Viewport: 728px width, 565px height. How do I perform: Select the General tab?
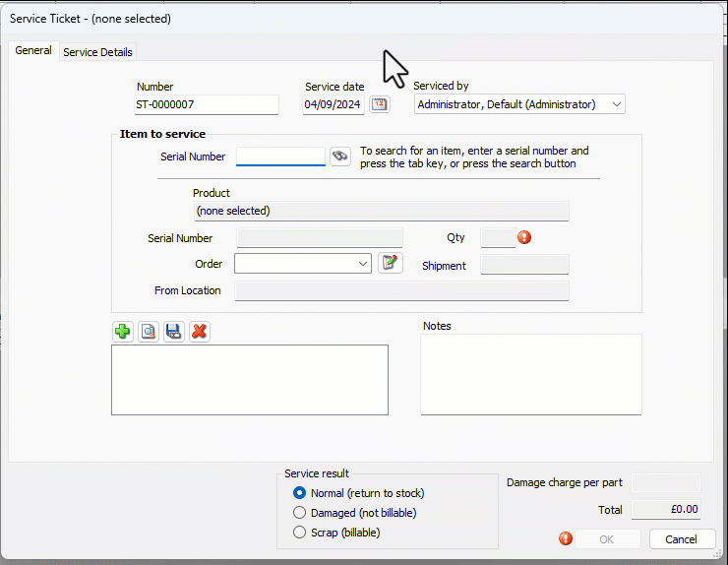pos(33,51)
